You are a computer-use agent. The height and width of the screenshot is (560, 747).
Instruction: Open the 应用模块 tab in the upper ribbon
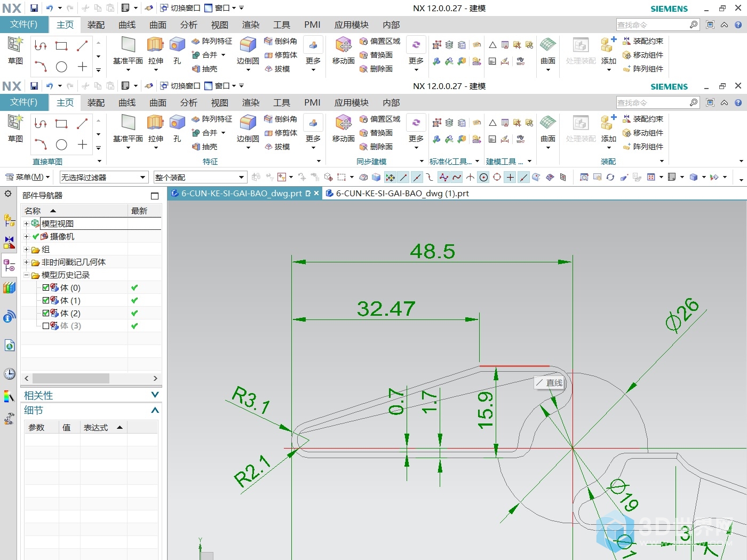[351, 25]
